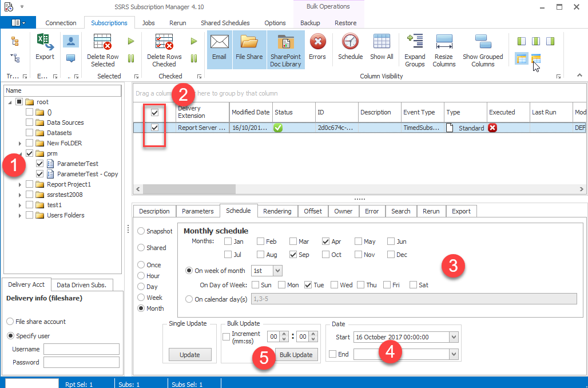This screenshot has height=388, width=588.
Task: Click the Errors icon
Action: click(x=317, y=42)
